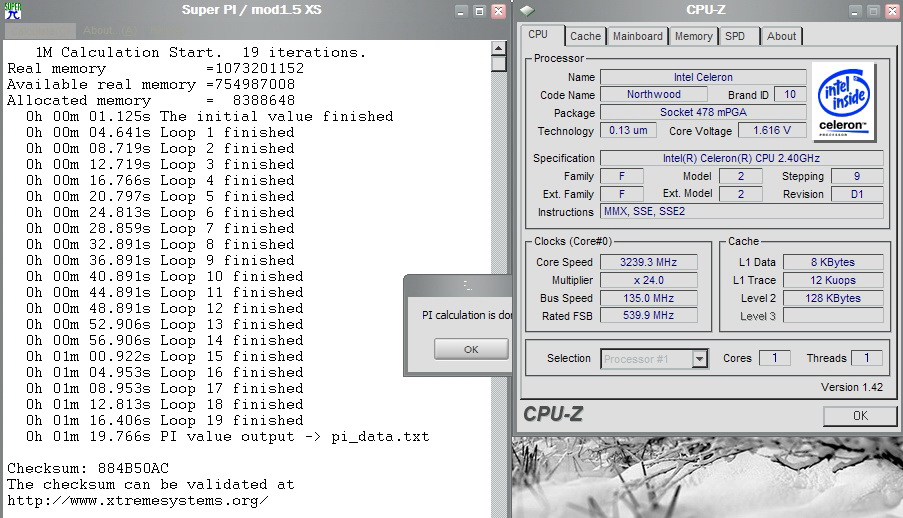This screenshot has width=903, height=518.
Task: Click the Super PI vertical scrollbar thumb
Action: click(499, 64)
